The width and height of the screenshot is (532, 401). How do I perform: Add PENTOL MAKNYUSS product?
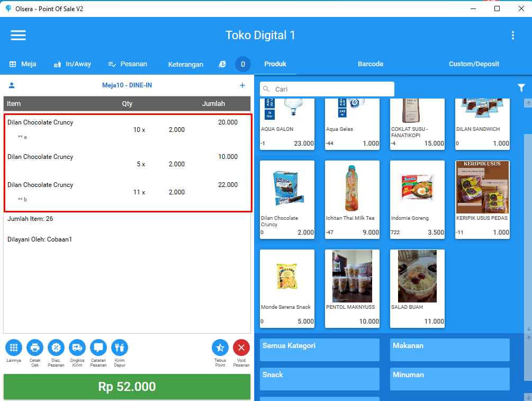coord(352,289)
